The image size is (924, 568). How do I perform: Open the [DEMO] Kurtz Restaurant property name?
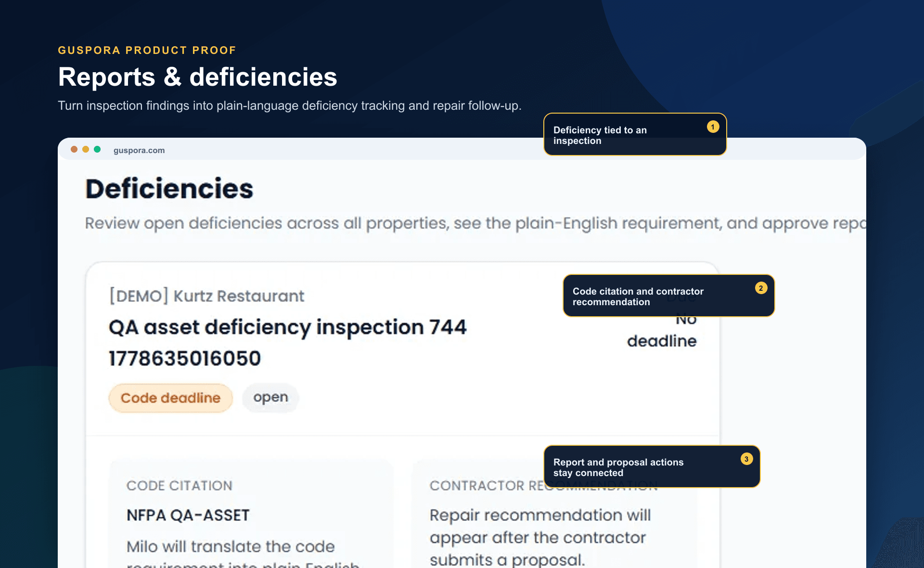click(x=207, y=296)
